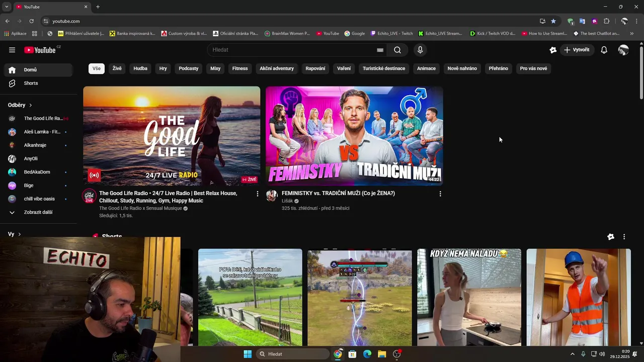
Task: Open the notifications bell
Action: click(604, 50)
